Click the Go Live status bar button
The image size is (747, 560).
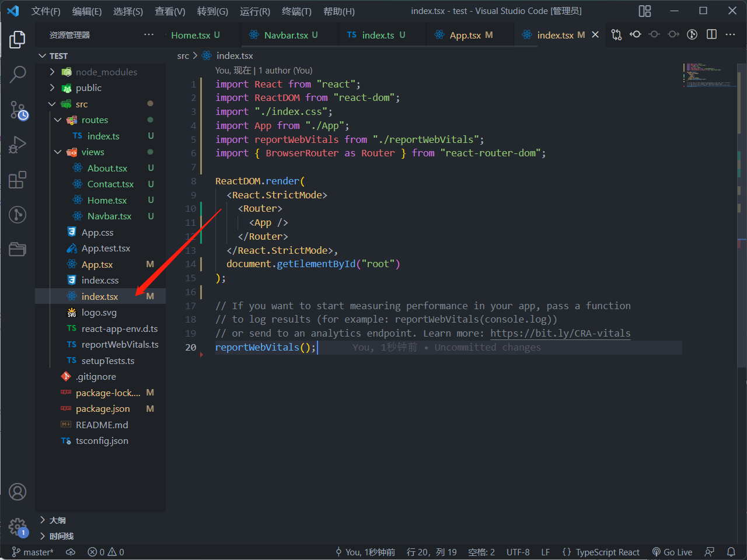click(x=672, y=552)
